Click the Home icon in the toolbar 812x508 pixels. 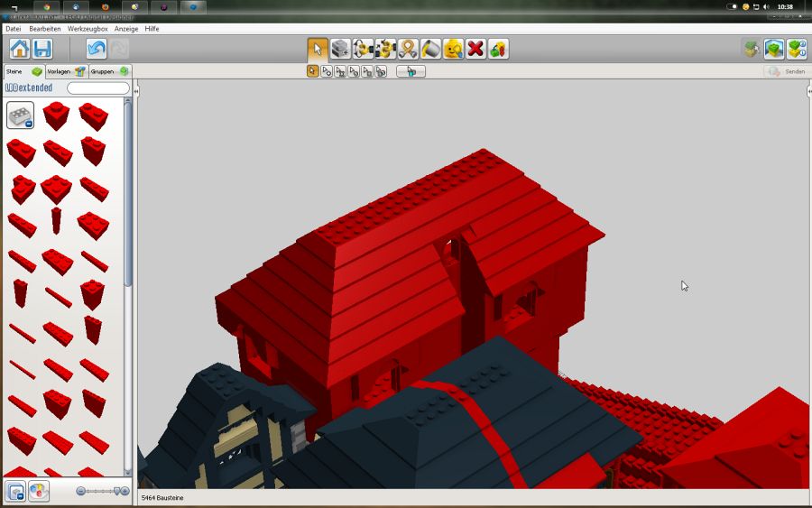click(19, 49)
